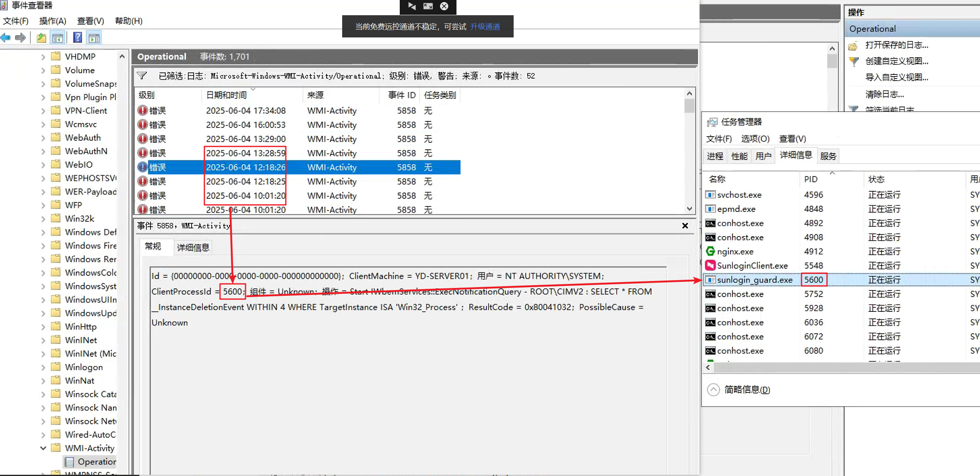Expand the Winlogon folder node
980x476 pixels.
coord(43,367)
